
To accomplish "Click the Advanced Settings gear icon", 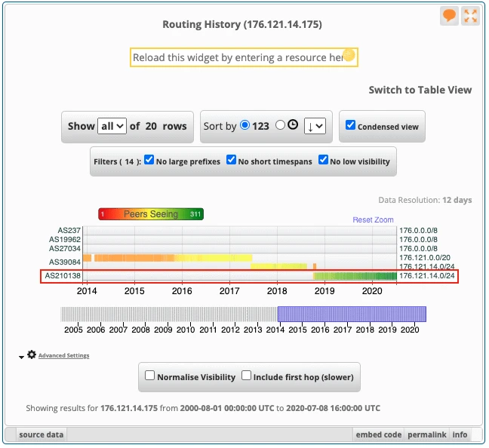I will click(x=32, y=354).
